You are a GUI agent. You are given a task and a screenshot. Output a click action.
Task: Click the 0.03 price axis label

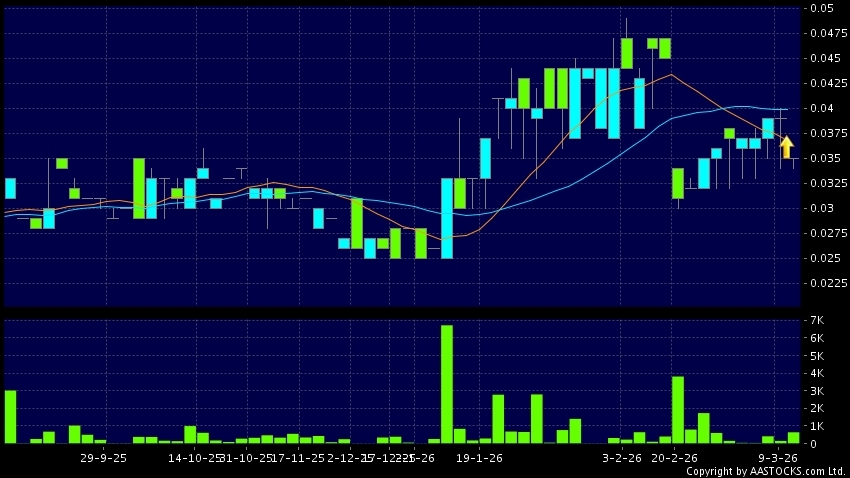click(822, 208)
